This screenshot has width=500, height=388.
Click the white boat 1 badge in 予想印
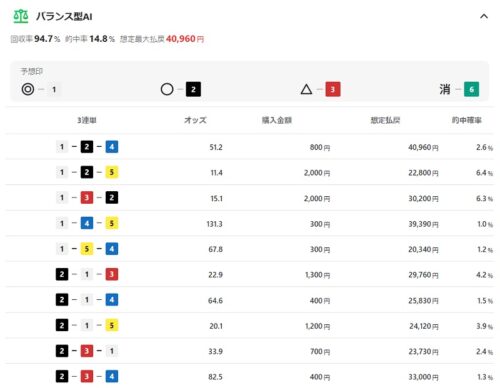tap(54, 89)
